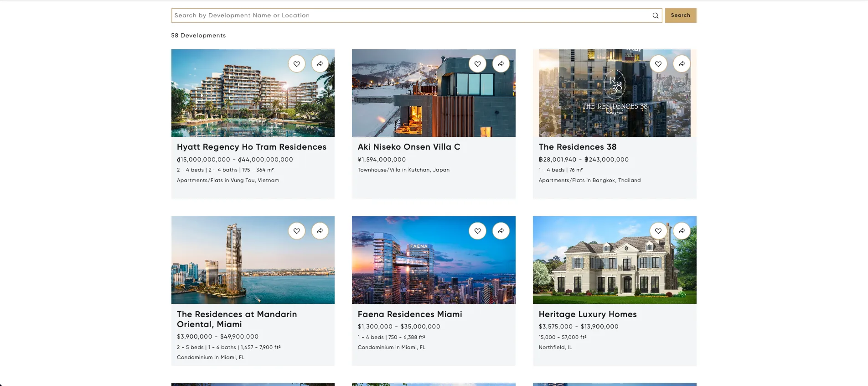Open the Faena Residences Miami title
The width and height of the screenshot is (868, 386).
pyautogui.click(x=410, y=314)
